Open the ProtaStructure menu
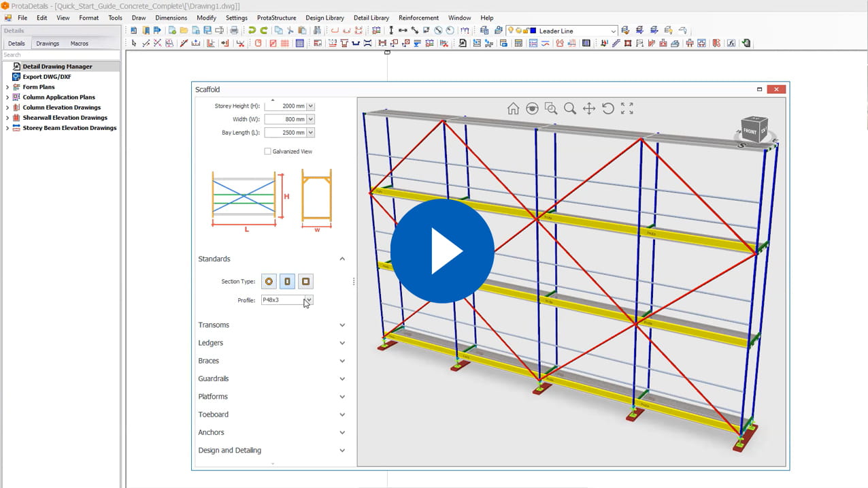 pyautogui.click(x=277, y=18)
